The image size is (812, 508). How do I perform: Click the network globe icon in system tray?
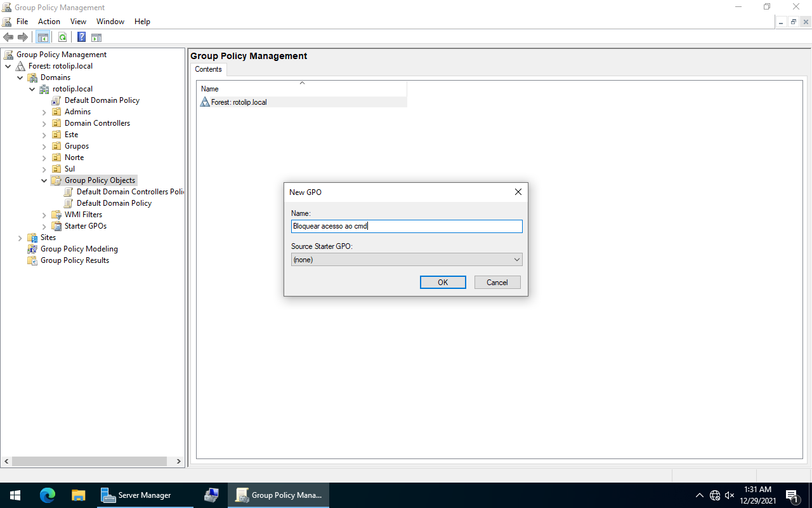pos(715,495)
